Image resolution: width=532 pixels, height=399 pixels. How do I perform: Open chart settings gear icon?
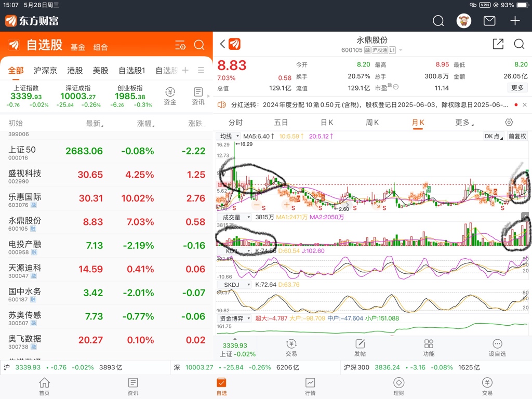(x=509, y=122)
